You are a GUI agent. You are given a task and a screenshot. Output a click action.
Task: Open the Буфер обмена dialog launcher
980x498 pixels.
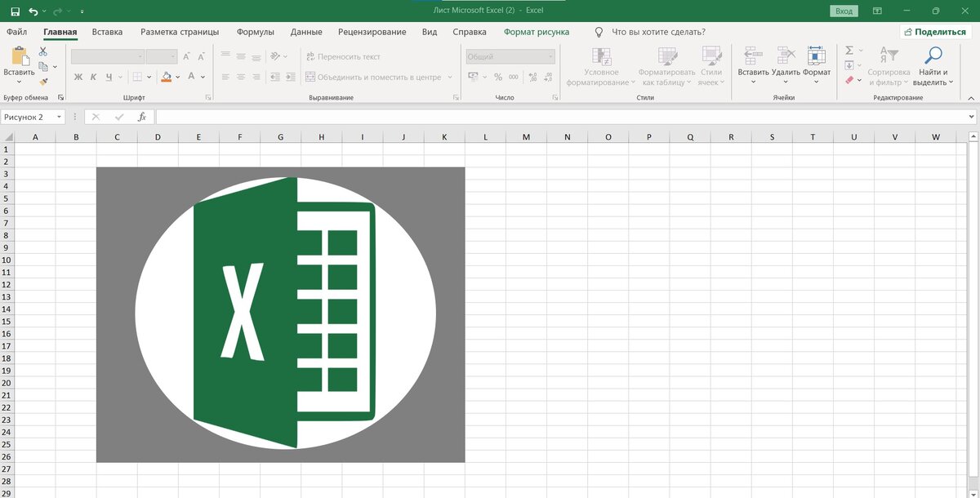pyautogui.click(x=61, y=97)
